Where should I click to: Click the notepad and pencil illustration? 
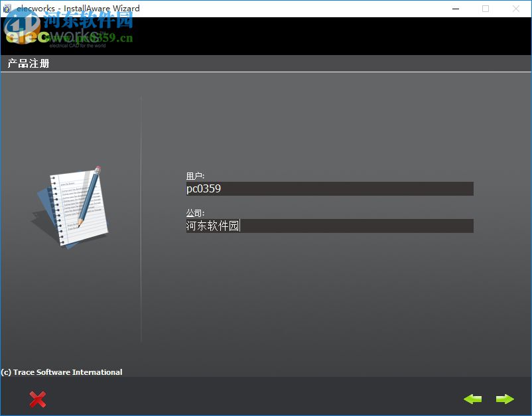pos(73,206)
